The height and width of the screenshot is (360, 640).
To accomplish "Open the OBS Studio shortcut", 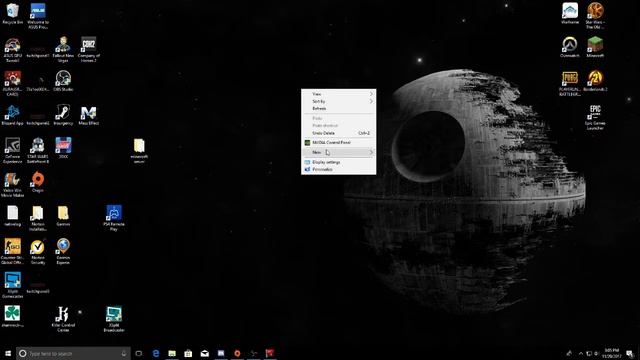I will (63, 81).
